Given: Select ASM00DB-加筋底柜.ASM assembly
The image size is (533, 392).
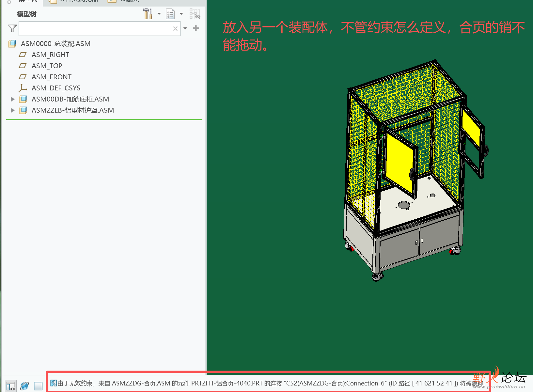Looking at the screenshot, I should [x=70, y=99].
